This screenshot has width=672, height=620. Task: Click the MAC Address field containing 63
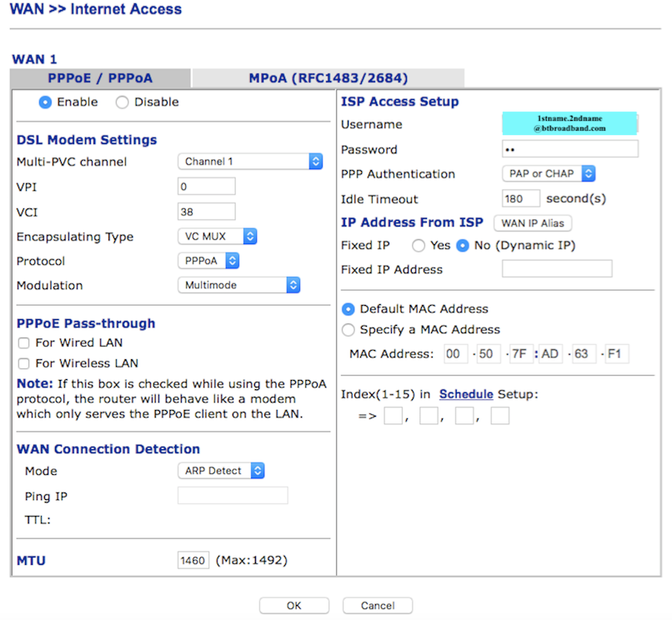coord(584,354)
